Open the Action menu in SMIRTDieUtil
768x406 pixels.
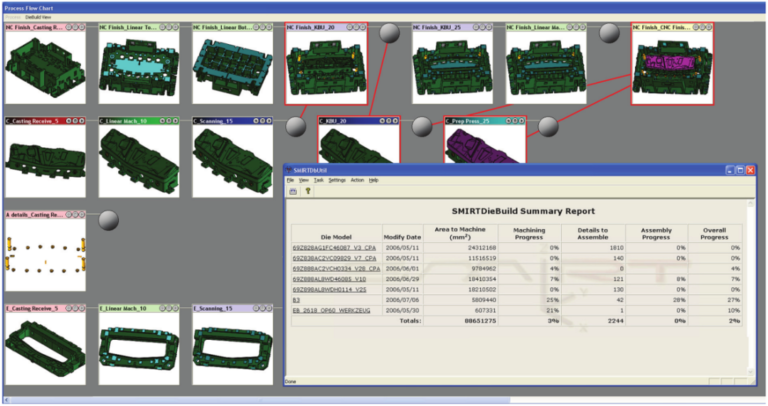point(357,180)
